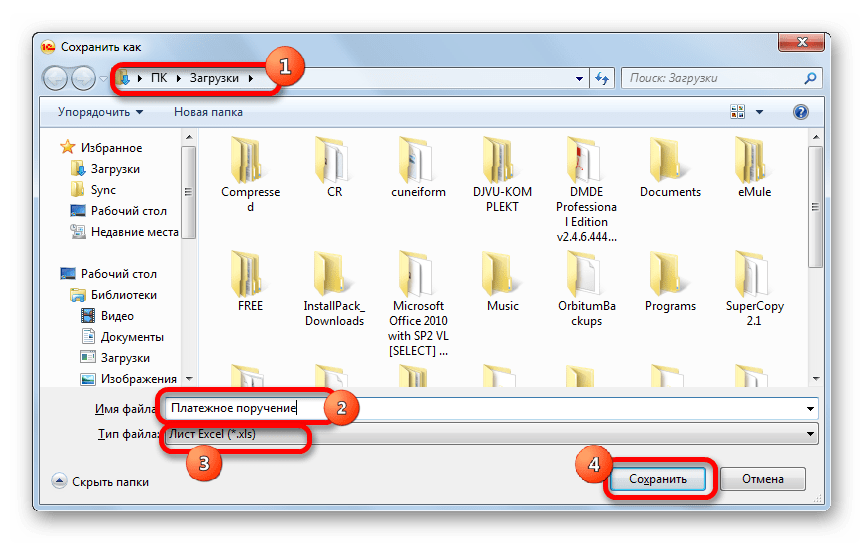864x544 pixels.
Task: Open the OrbitumBackups folder
Action: point(586,289)
